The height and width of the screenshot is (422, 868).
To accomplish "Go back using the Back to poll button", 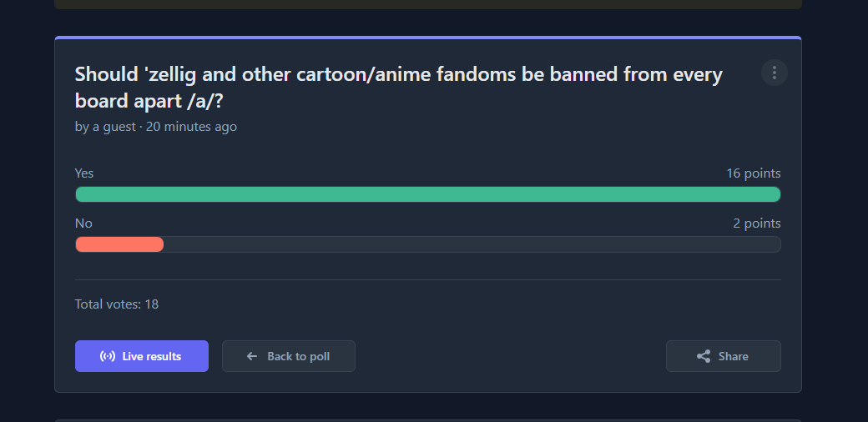I will [289, 356].
